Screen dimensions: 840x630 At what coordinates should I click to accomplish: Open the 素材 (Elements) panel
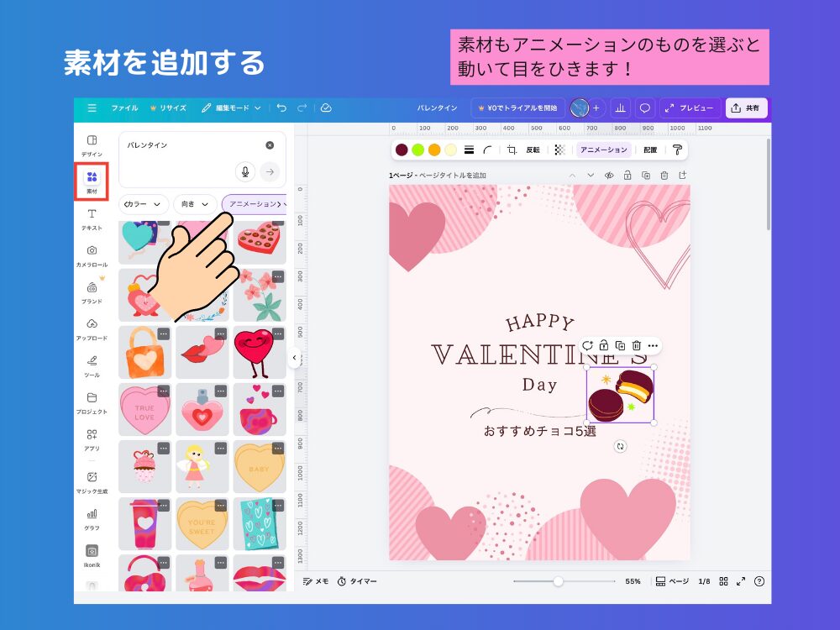tap(92, 176)
